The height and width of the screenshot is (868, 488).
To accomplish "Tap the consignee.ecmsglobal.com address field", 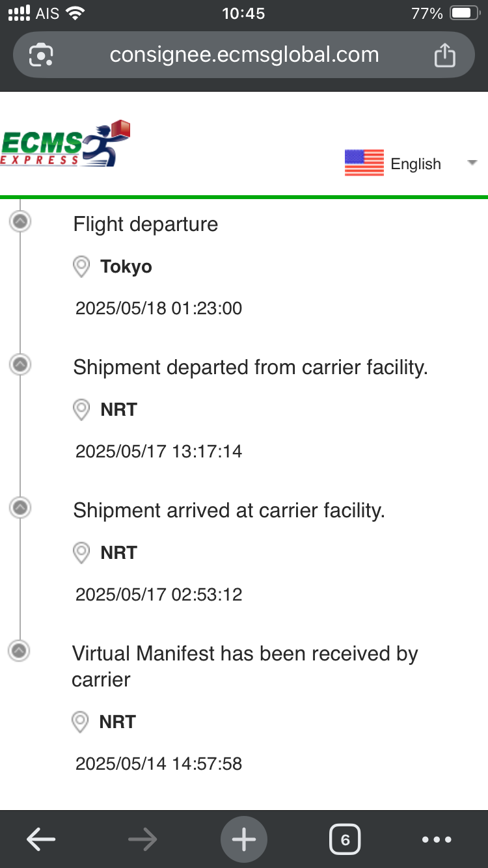I will coord(244,55).
